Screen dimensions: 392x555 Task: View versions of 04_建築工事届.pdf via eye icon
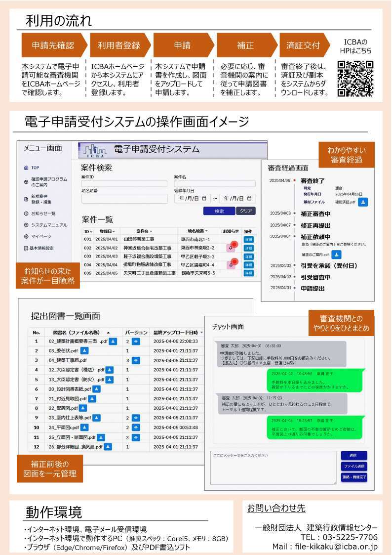136,360
